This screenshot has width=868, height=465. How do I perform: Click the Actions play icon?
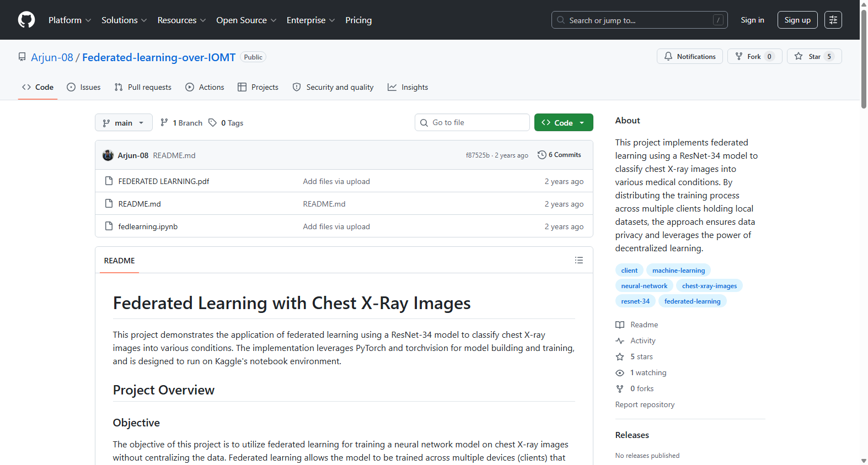point(190,87)
